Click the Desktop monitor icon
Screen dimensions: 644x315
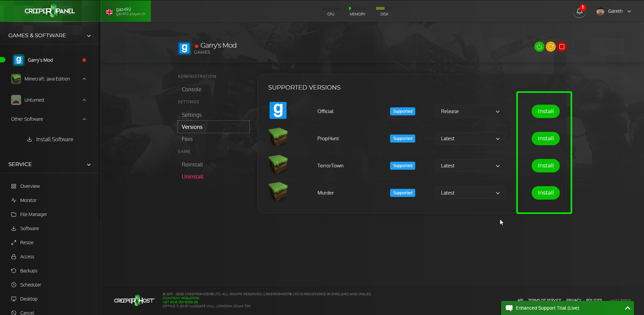[14, 299]
